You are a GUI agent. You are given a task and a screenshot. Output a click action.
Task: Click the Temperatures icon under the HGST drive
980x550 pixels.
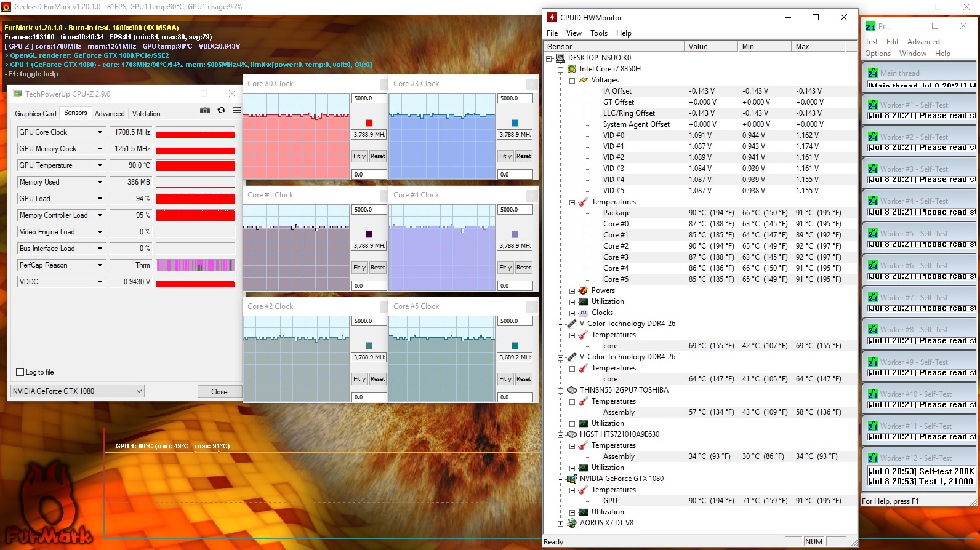584,445
